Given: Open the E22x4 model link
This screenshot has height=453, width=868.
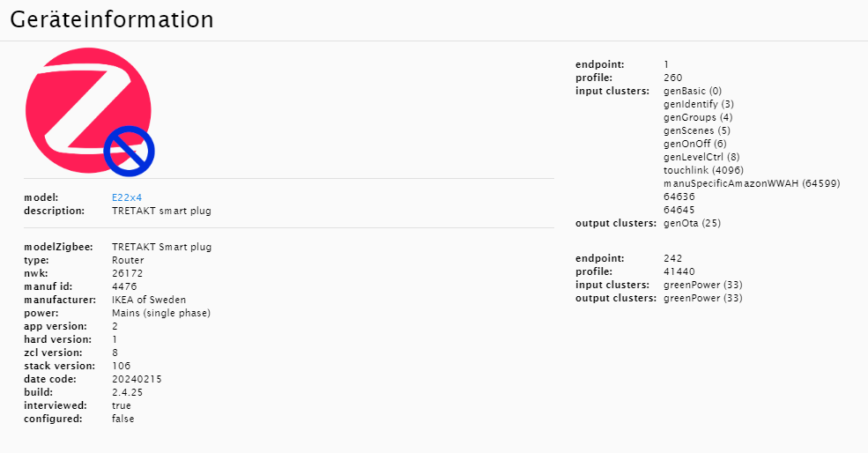Looking at the screenshot, I should pyautogui.click(x=126, y=197).
